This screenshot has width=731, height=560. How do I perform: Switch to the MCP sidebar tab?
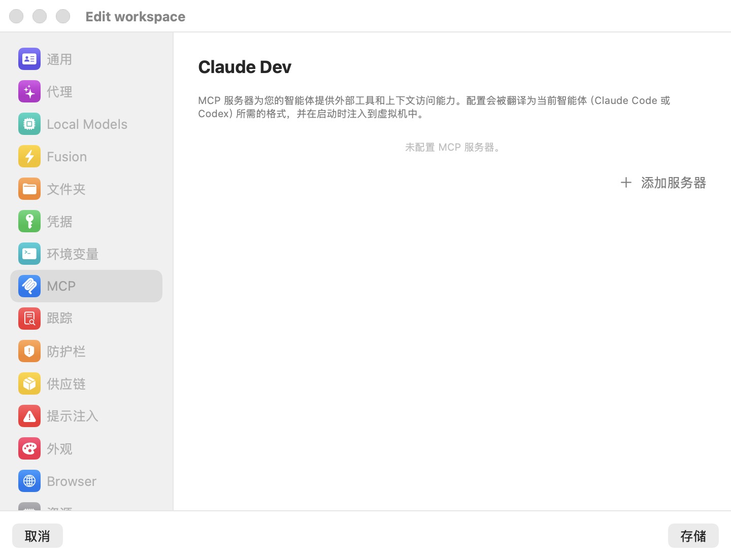pos(86,286)
